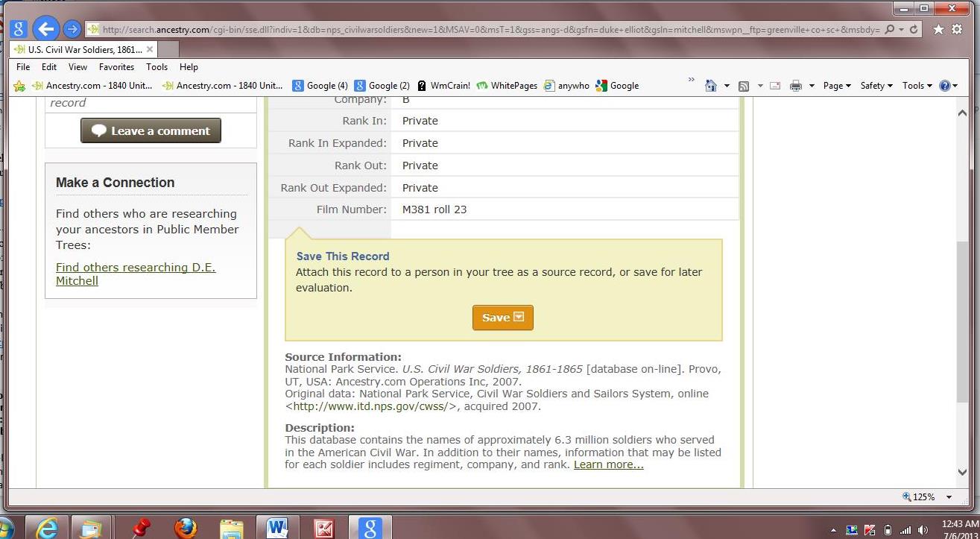Click the network signal tray icon
Viewport: 980px width, 539px height.
pyautogui.click(x=905, y=530)
